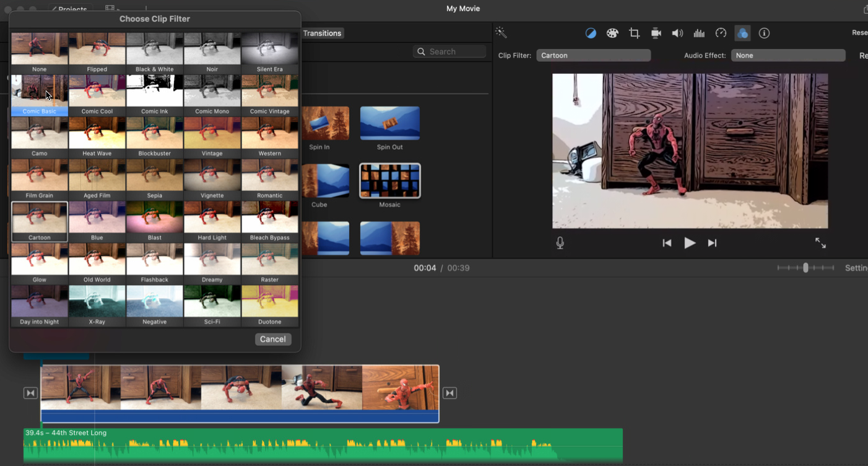Select the Spin In transition
The width and height of the screenshot is (868, 466).
(x=319, y=128)
